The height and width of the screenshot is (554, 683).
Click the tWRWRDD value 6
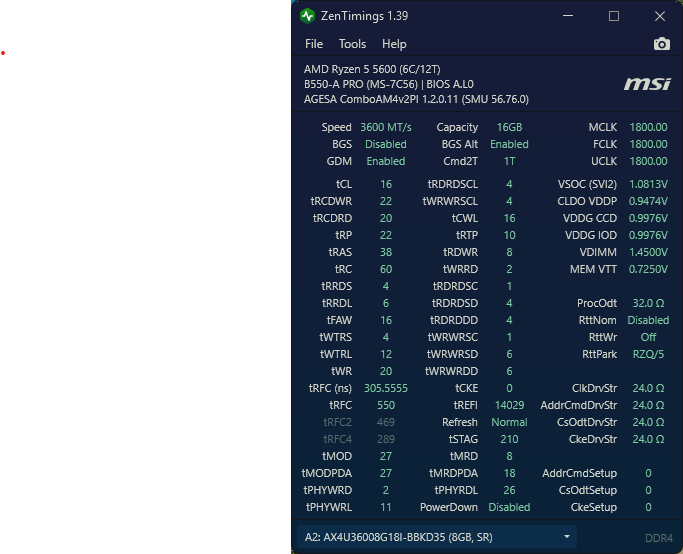coord(509,371)
